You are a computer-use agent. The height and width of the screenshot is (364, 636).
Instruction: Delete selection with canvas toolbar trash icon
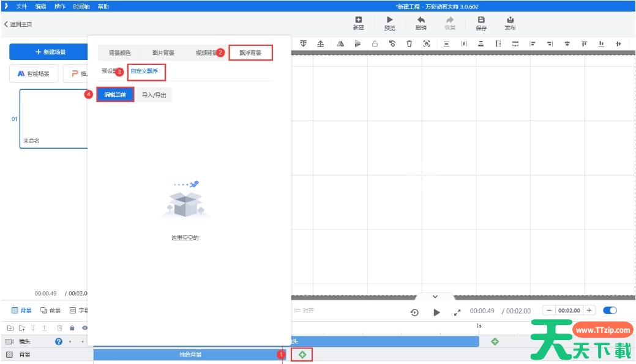[410, 43]
